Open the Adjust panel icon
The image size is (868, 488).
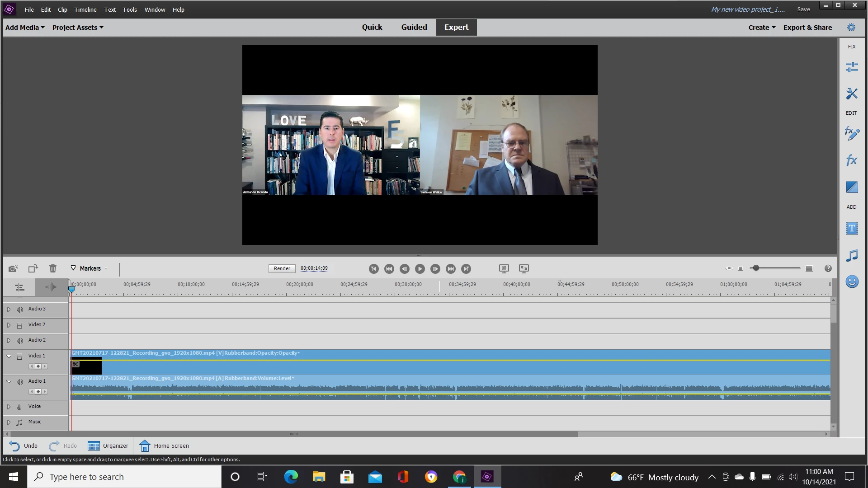pos(852,67)
